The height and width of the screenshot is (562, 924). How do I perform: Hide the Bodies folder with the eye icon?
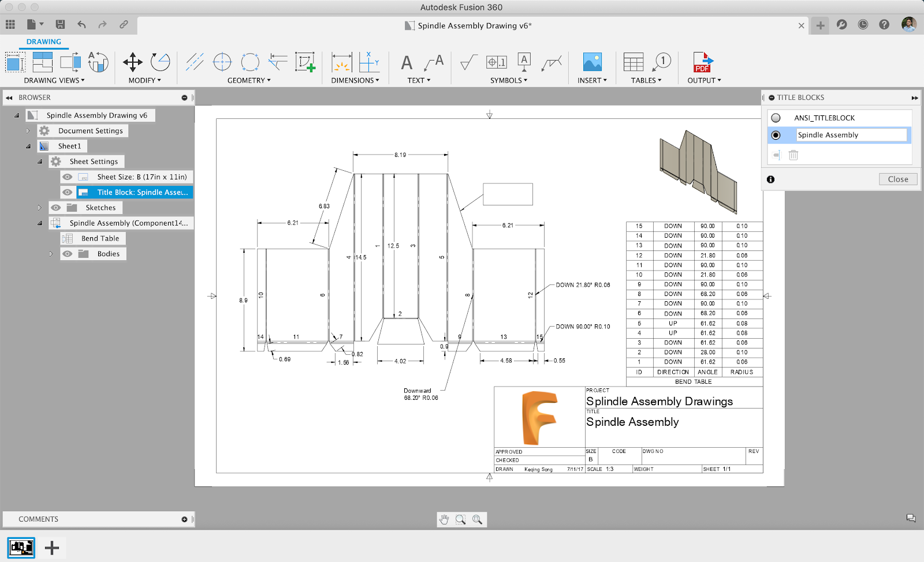[68, 254]
